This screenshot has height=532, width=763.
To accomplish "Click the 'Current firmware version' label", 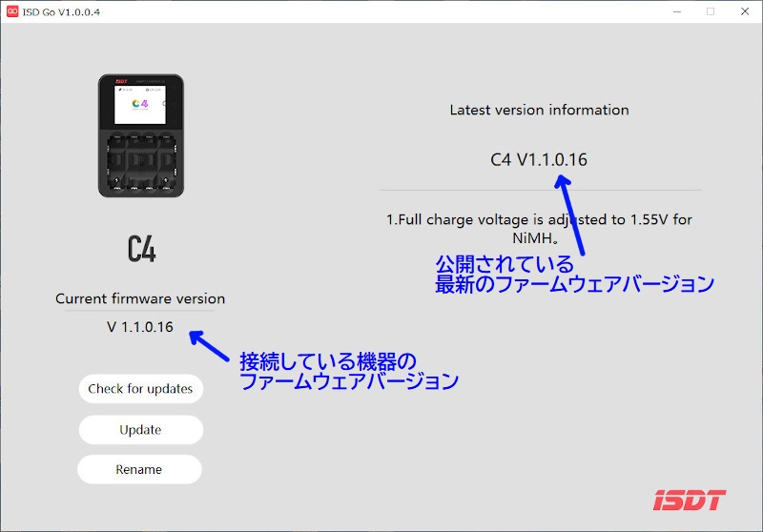I will [140, 298].
